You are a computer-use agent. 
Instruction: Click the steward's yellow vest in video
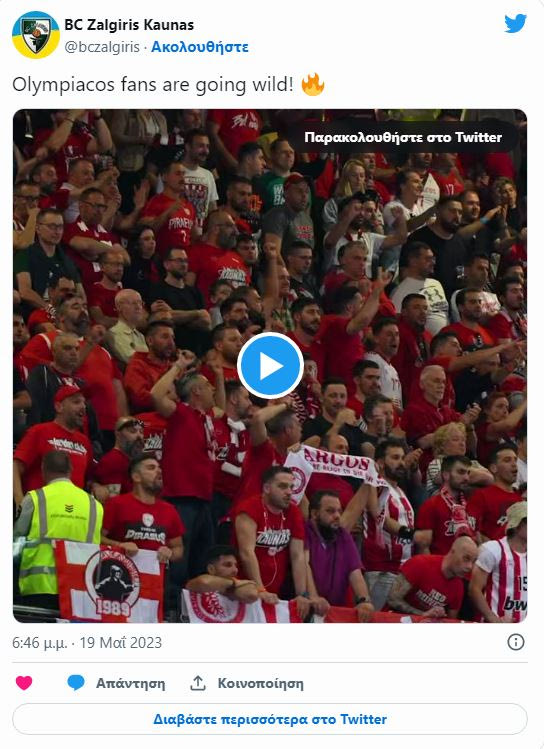(57, 535)
